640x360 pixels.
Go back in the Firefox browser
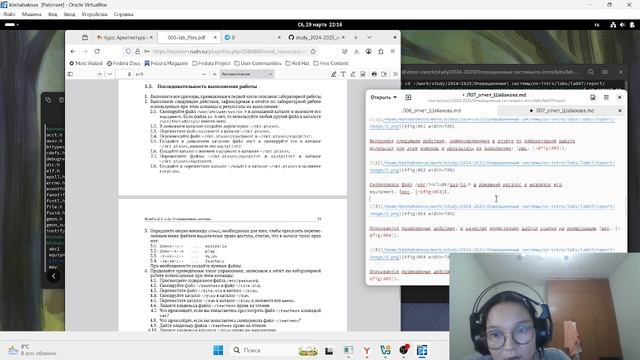(x=73, y=51)
